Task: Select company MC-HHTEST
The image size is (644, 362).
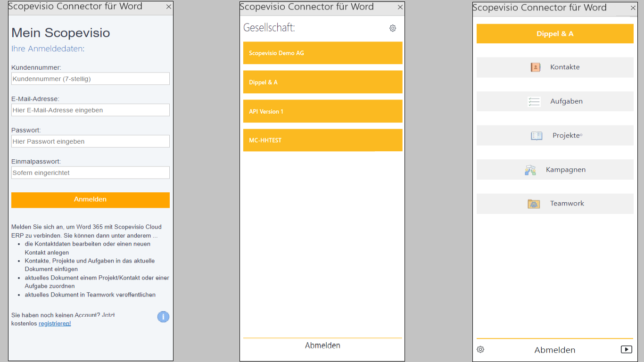Action: 323,140
